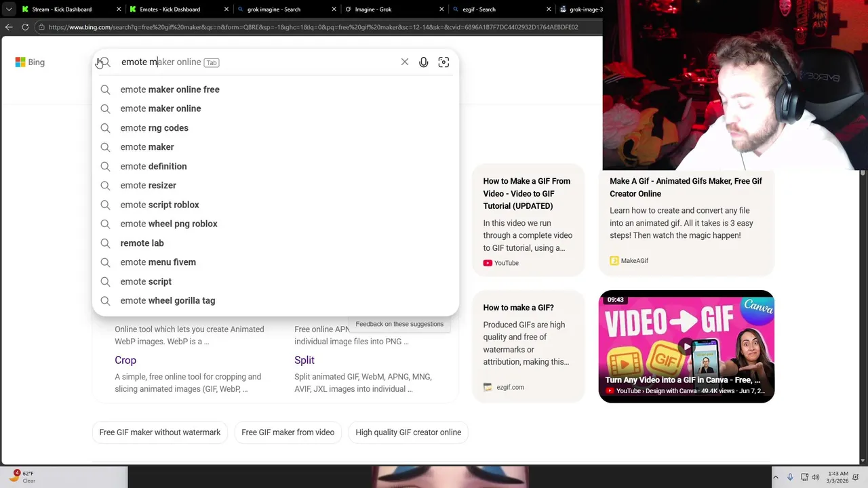Open 'How to Make a GIF From Video' card
This screenshot has height=488, width=868.
click(528, 220)
